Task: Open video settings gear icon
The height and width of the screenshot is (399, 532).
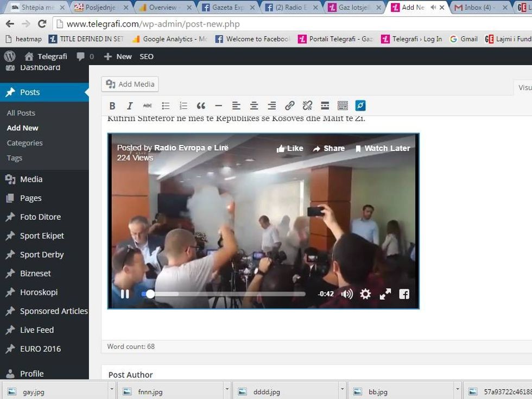Action: 365,294
